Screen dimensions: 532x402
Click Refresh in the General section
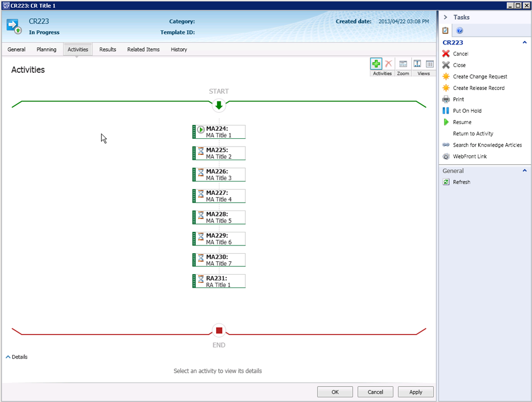(461, 182)
